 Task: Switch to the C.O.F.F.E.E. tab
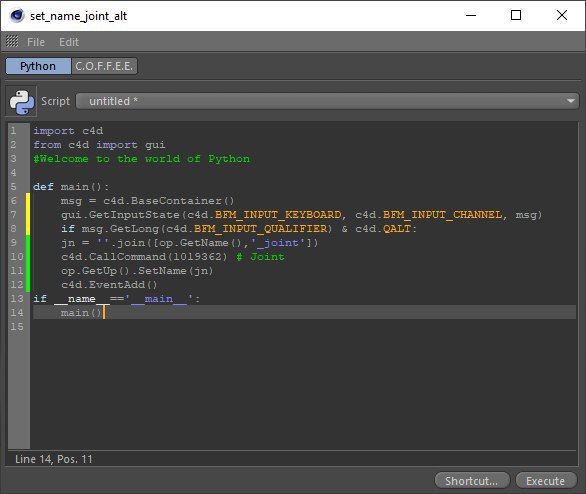[104, 66]
